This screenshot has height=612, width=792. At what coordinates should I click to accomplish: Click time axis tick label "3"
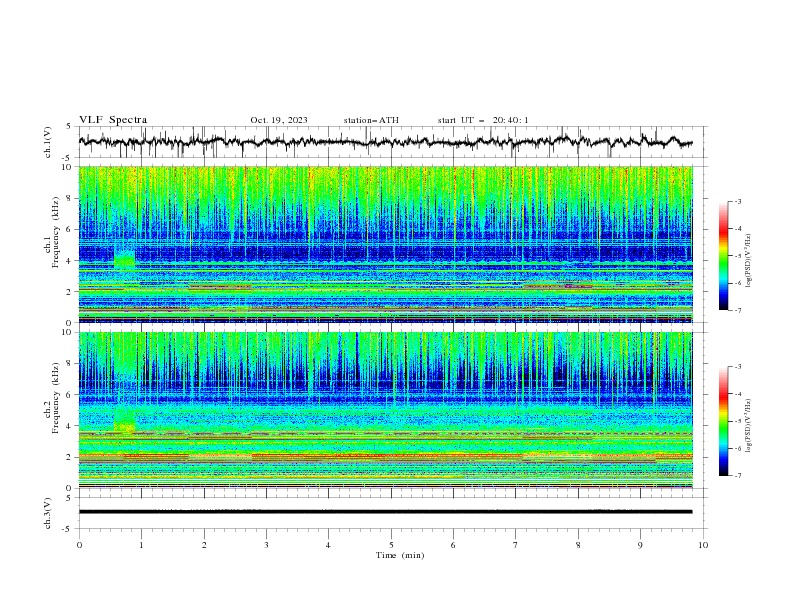click(266, 545)
